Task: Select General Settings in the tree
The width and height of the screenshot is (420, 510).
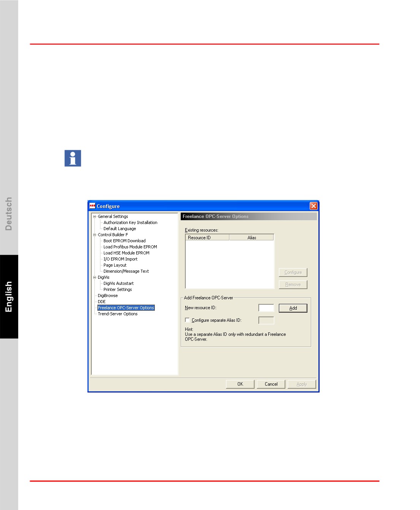Action: coord(113,216)
